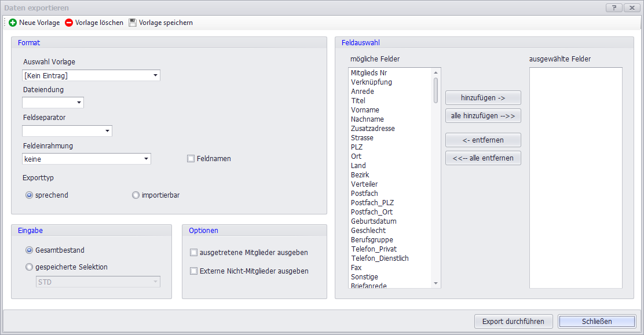Tick Externe Nicht-Mitglieder ausgeben checkbox

(194, 271)
